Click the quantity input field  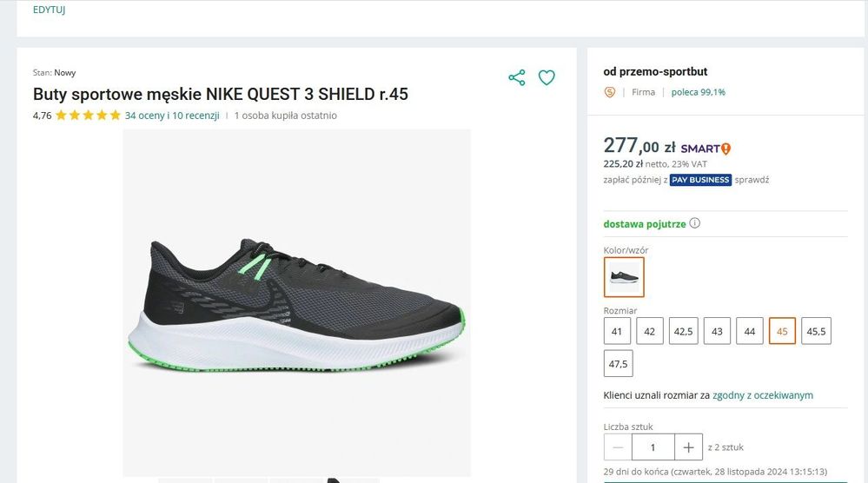[x=653, y=447]
